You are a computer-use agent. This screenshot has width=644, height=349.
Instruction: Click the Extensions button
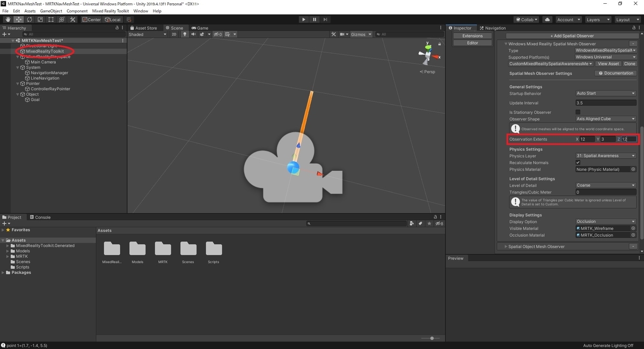472,36
